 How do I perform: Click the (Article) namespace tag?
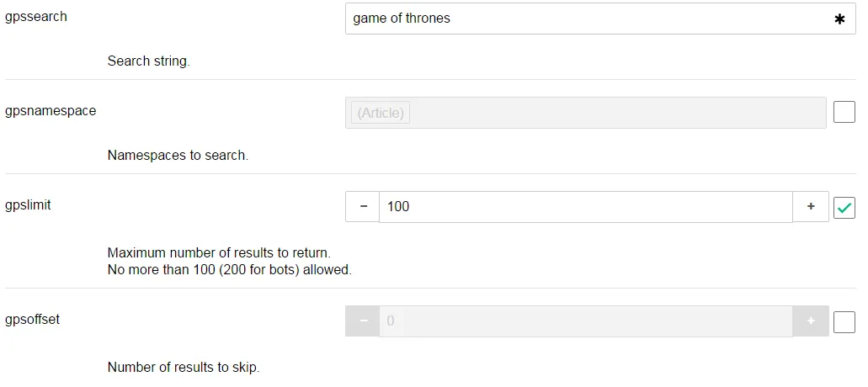coord(381,113)
